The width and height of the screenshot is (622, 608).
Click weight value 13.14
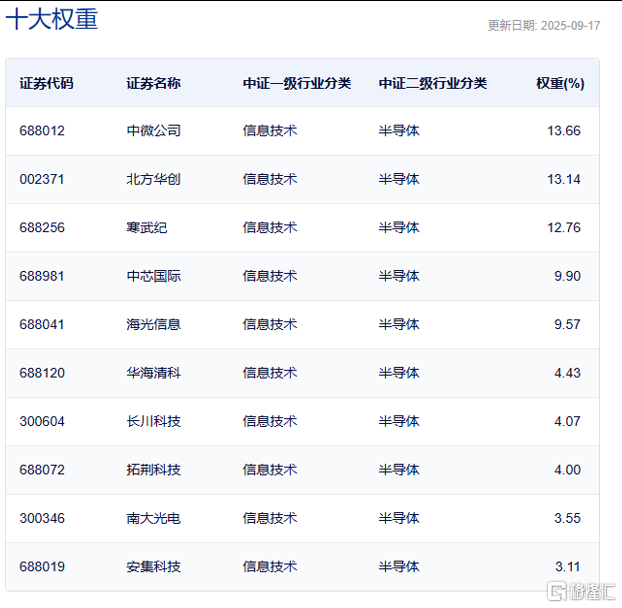[564, 179]
